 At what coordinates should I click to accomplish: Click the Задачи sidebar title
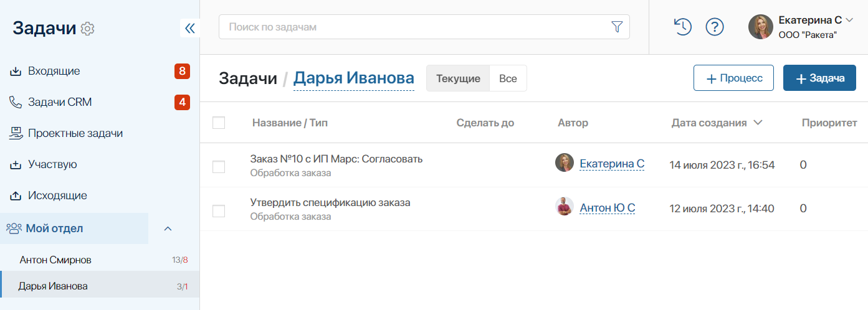pos(44,28)
